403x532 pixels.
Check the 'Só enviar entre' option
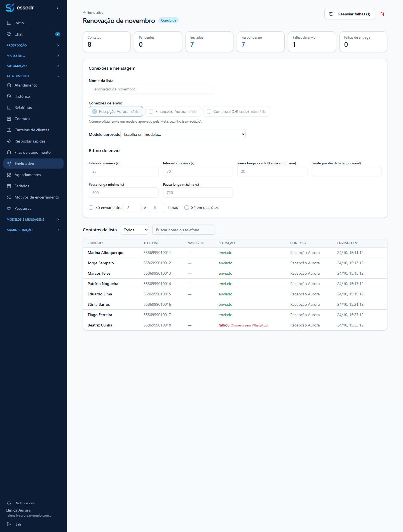coord(91,207)
